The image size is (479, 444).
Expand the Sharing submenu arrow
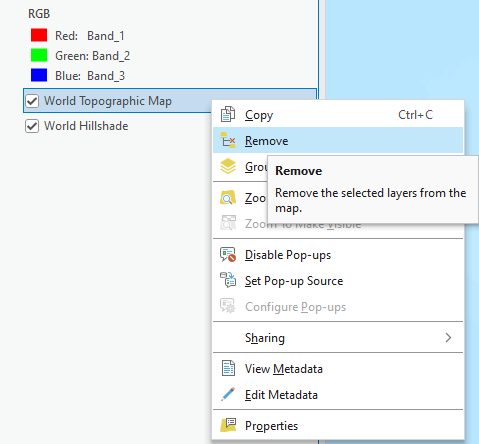pyautogui.click(x=448, y=338)
